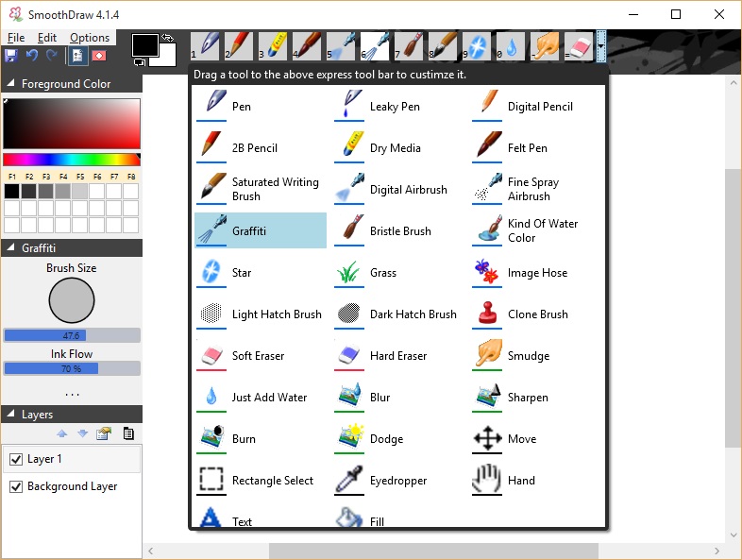
Task: Open layer properties button
Action: pyautogui.click(x=104, y=433)
